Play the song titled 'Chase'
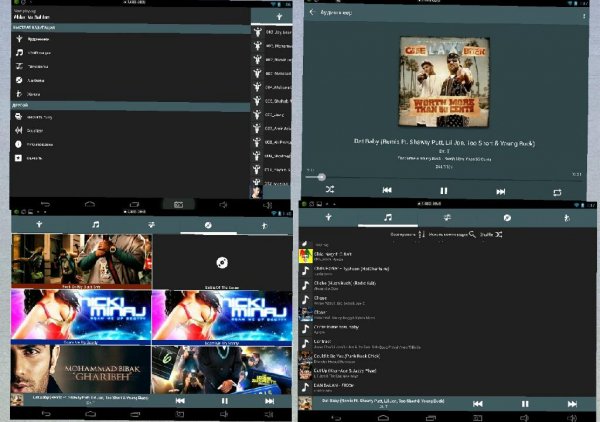Image resolution: width=600 pixels, height=422 pixels. (x=447, y=300)
